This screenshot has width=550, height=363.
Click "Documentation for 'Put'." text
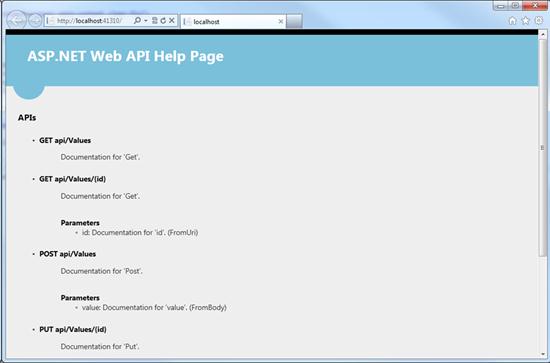click(100, 347)
